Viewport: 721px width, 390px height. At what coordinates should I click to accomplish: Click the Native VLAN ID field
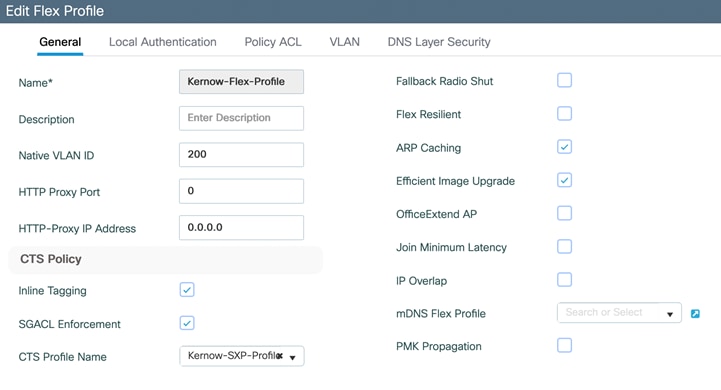tap(241, 155)
